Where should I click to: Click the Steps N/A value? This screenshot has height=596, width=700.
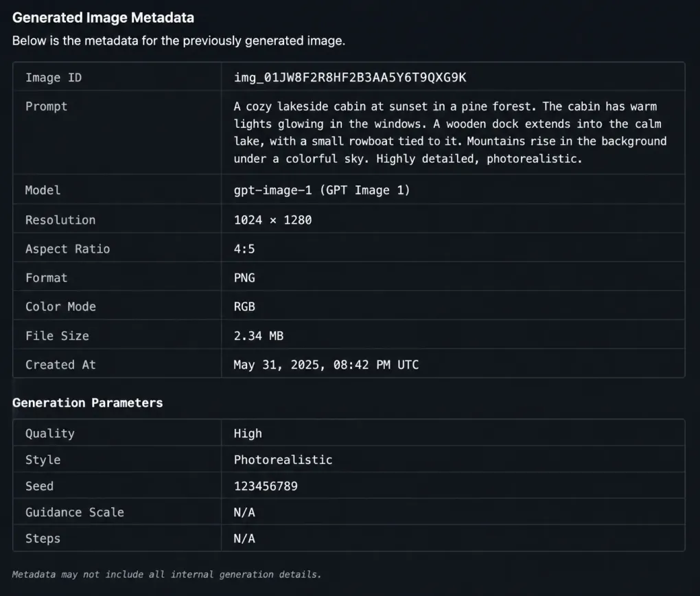coord(244,538)
